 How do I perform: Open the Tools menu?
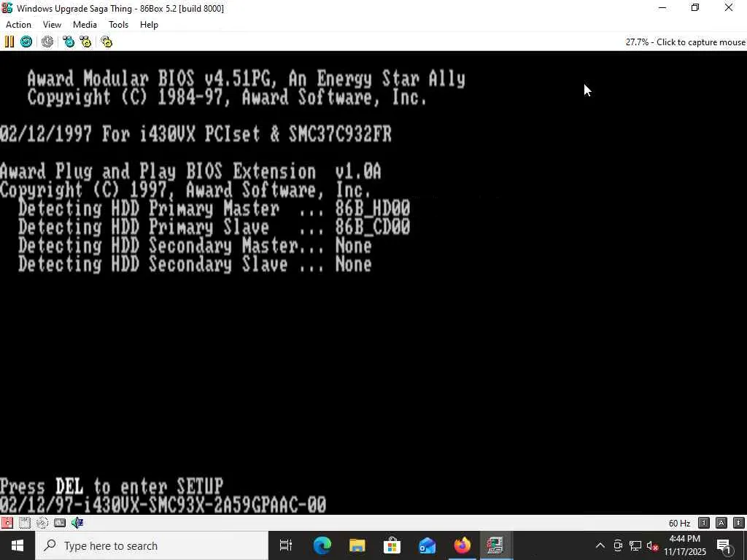point(118,25)
